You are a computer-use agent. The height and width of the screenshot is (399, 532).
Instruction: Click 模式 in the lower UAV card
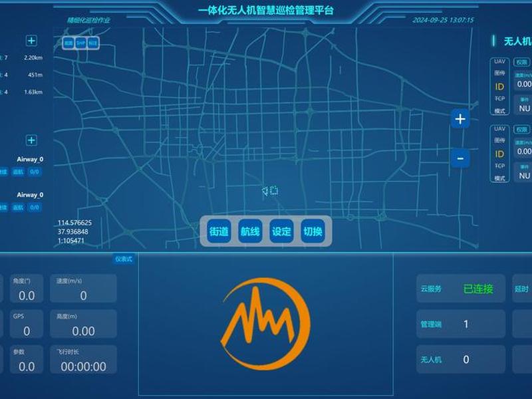coord(499,178)
